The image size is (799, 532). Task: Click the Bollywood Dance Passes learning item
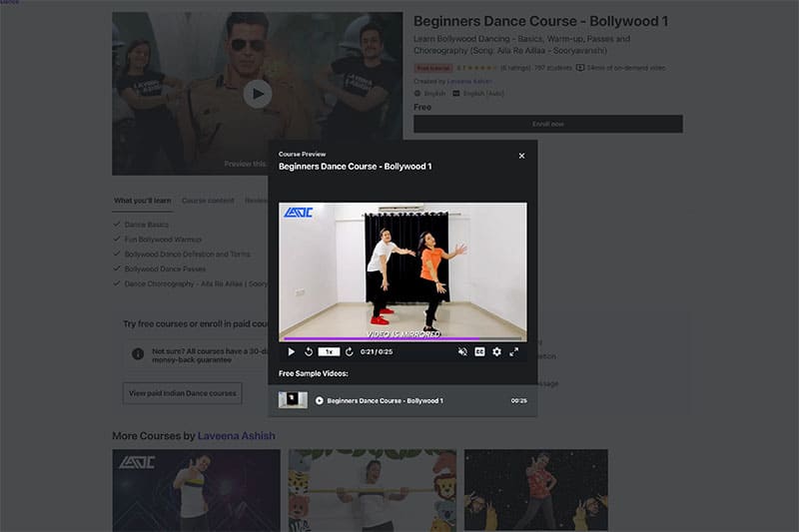165,268
